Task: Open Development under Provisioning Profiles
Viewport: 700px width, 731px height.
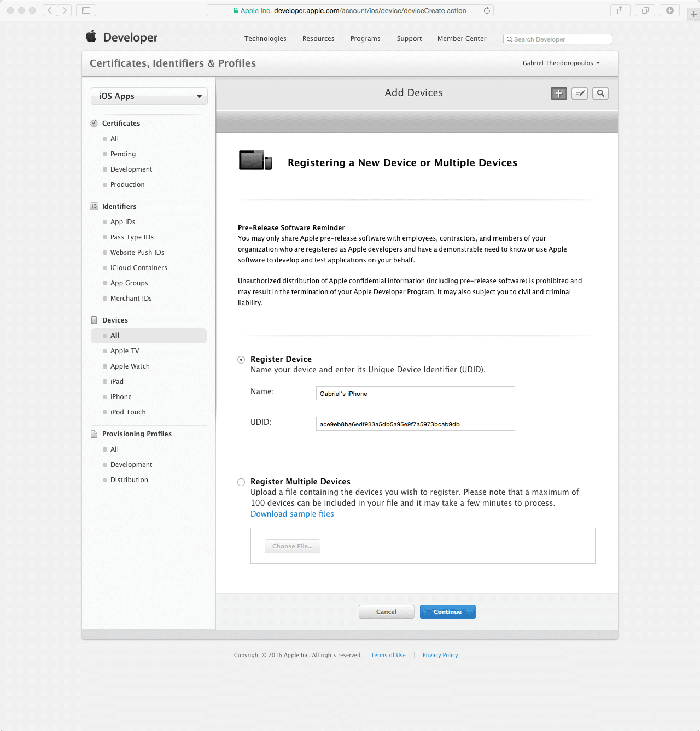Action: [131, 465]
